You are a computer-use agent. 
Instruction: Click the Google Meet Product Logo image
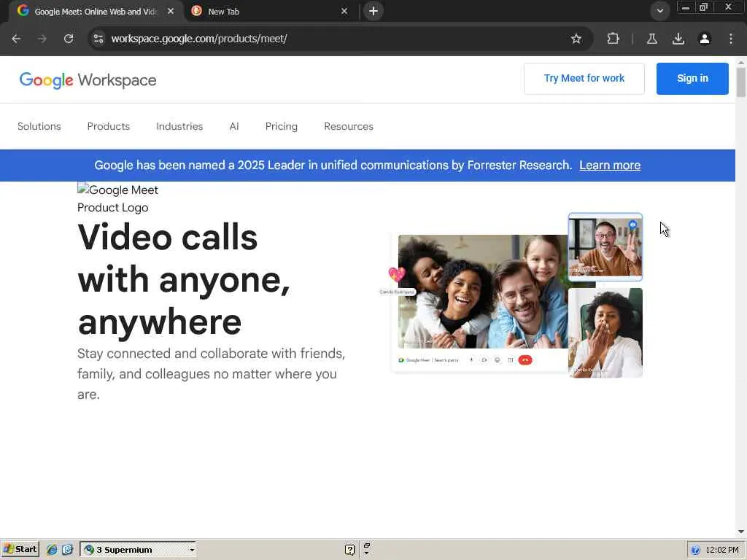[x=117, y=198]
